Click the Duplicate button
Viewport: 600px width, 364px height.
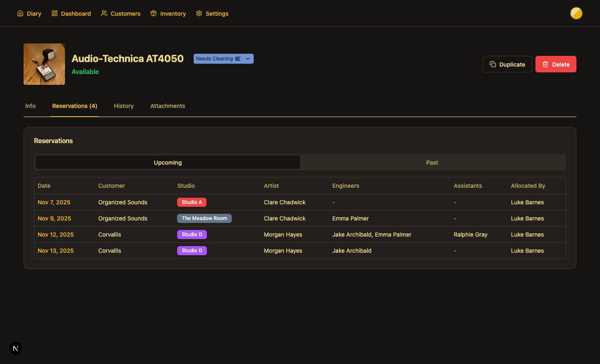tap(507, 64)
